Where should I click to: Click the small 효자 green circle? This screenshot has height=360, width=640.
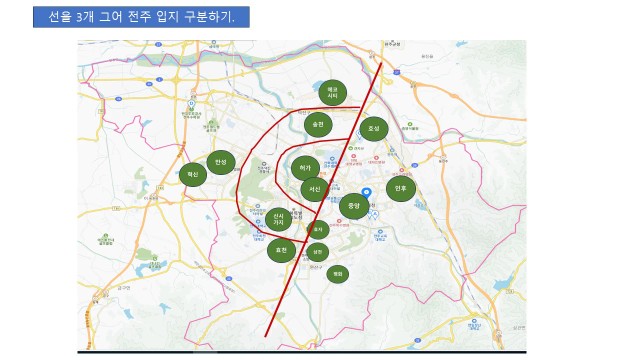click(318, 230)
